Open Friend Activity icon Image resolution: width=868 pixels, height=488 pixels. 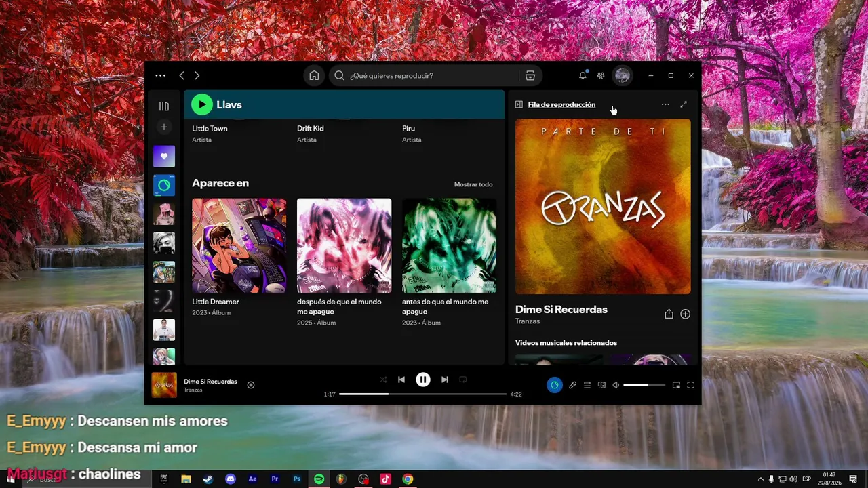[601, 76]
